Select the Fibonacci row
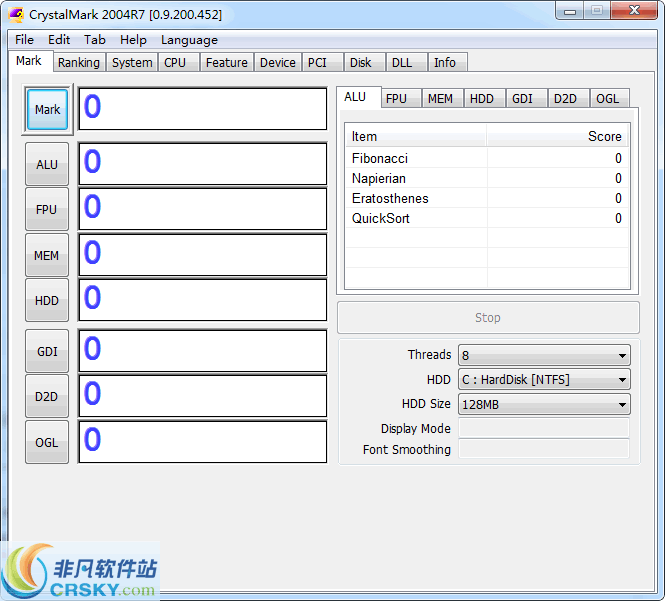Image resolution: width=665 pixels, height=601 pixels. pyautogui.click(x=487, y=158)
